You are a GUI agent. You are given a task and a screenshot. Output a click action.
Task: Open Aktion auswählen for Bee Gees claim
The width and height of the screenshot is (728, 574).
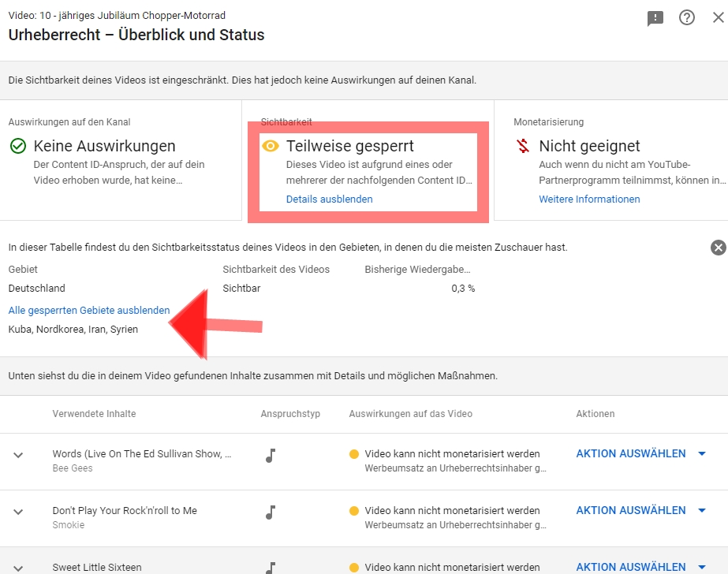631,453
